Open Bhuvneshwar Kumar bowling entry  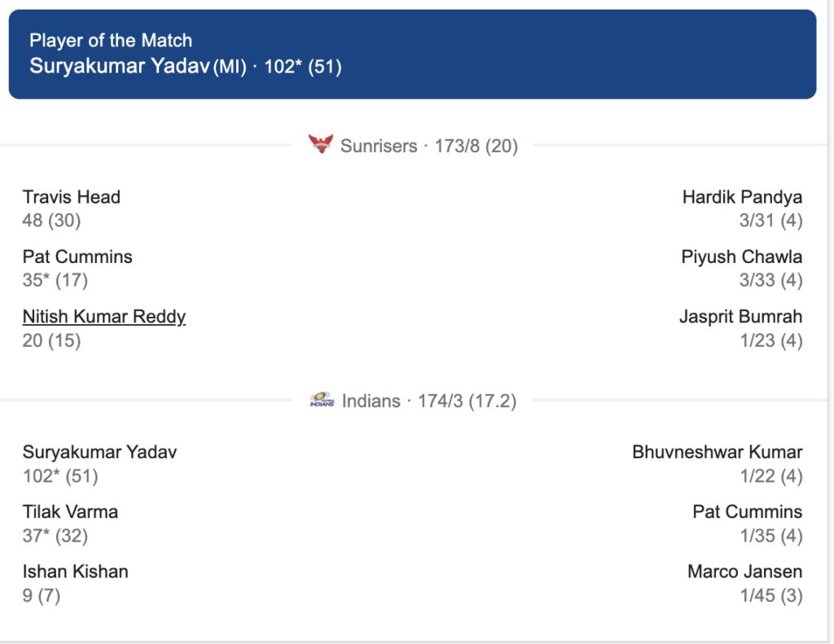click(x=717, y=463)
